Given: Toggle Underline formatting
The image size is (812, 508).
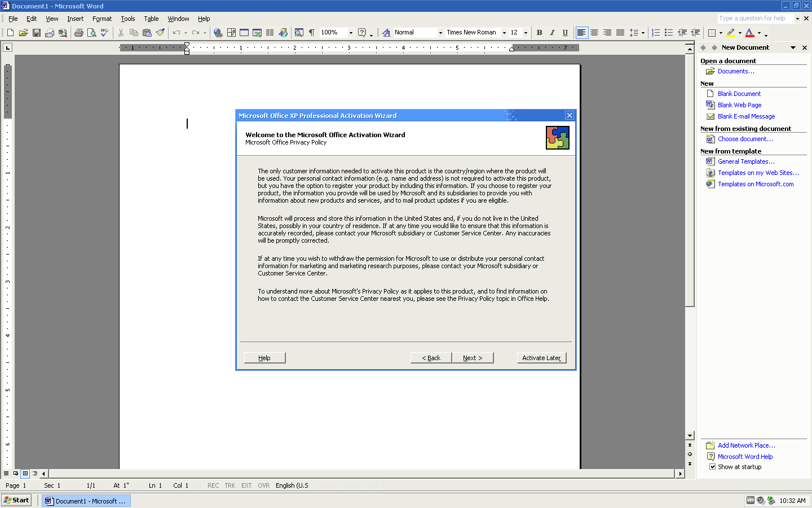Looking at the screenshot, I should (x=565, y=33).
